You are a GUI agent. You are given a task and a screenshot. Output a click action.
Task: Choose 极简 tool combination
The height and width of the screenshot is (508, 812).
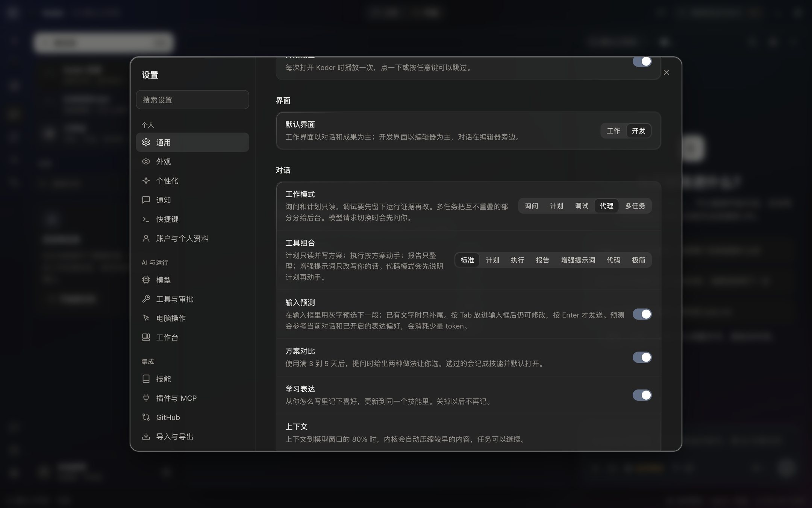[x=638, y=260]
